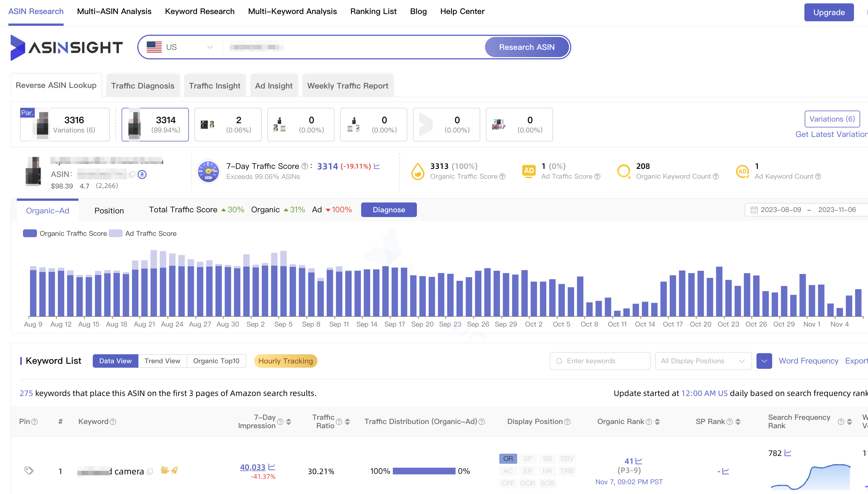Show help for Ad Keyword Count

point(818,176)
